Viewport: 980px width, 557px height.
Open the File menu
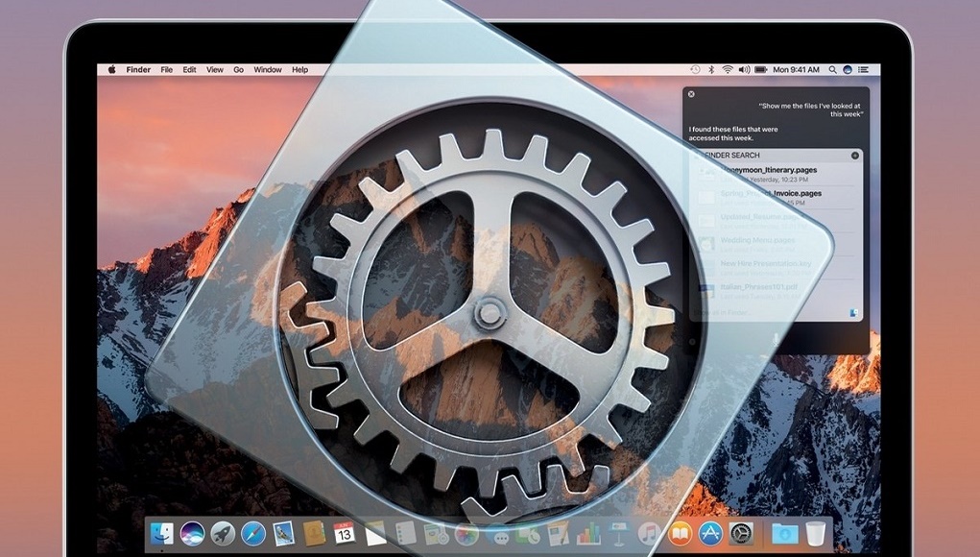[x=166, y=70]
